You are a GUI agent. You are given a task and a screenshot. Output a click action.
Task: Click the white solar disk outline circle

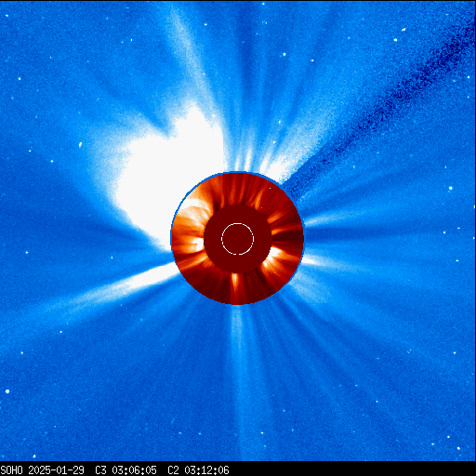tap(237, 239)
